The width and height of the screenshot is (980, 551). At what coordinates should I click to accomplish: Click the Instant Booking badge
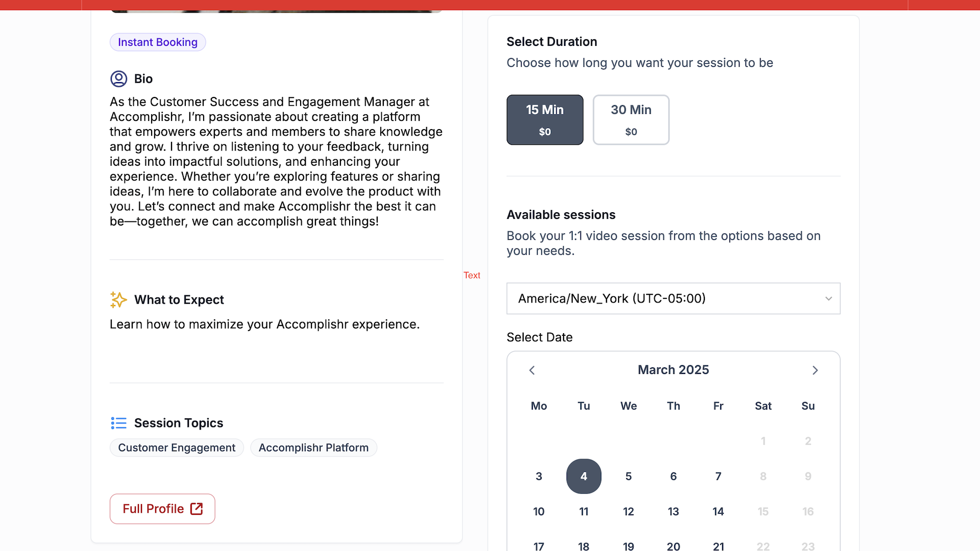158,42
